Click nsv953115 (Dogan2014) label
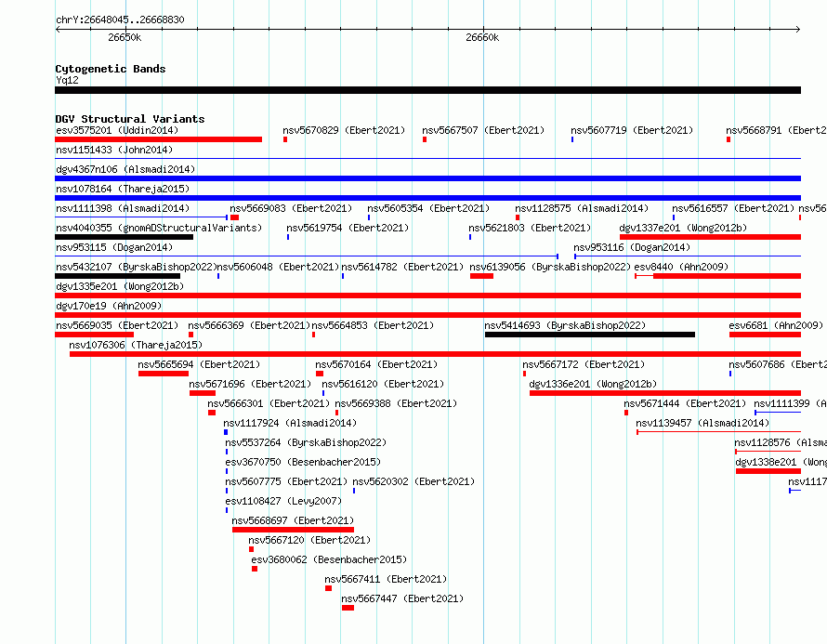 coord(114,247)
